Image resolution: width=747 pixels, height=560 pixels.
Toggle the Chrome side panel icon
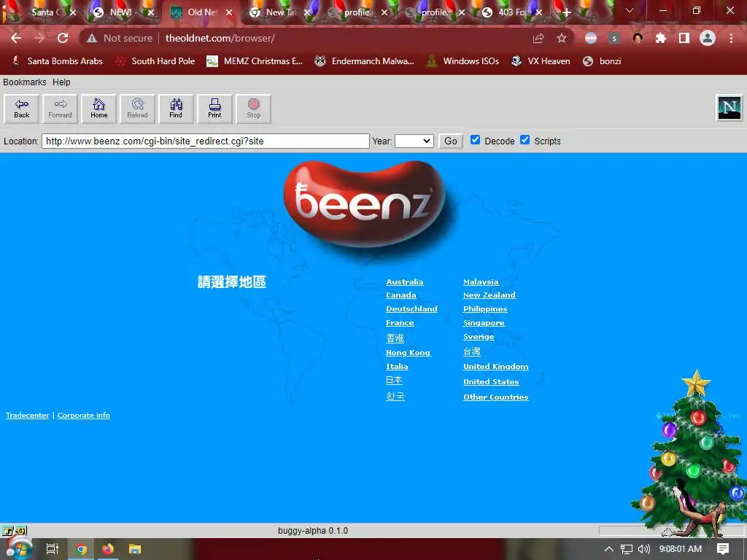pos(684,38)
